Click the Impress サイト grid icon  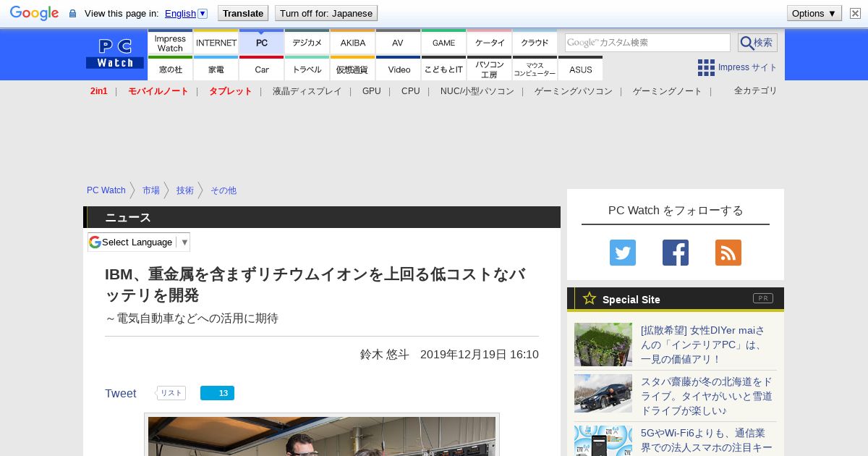tap(706, 67)
